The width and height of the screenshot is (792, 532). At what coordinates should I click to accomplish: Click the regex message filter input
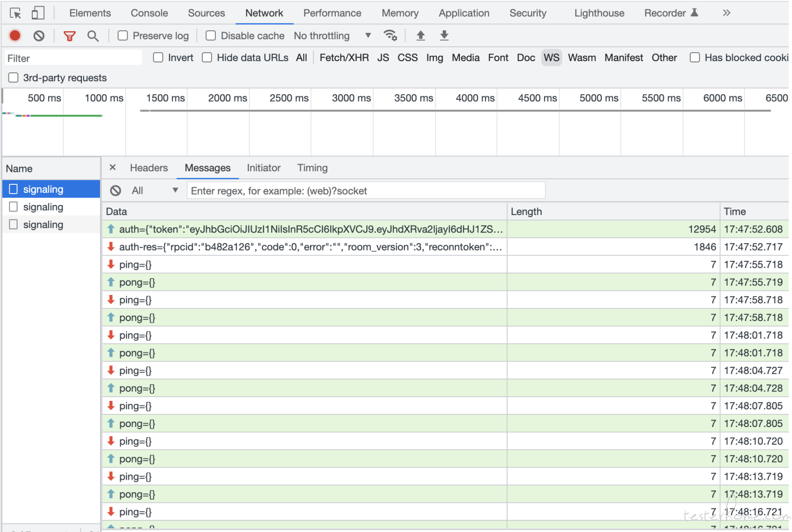(366, 190)
